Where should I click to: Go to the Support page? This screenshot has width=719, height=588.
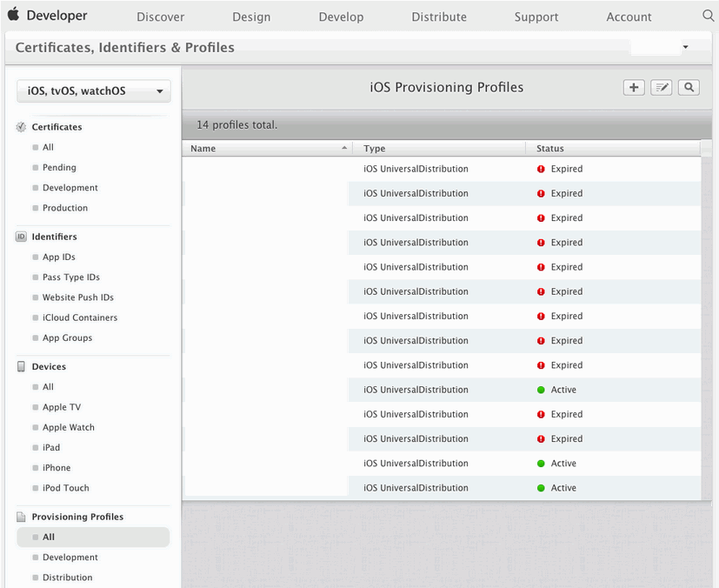[536, 17]
